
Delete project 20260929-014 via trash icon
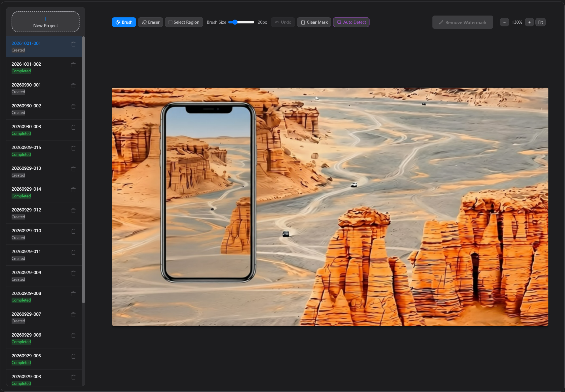pyautogui.click(x=73, y=190)
